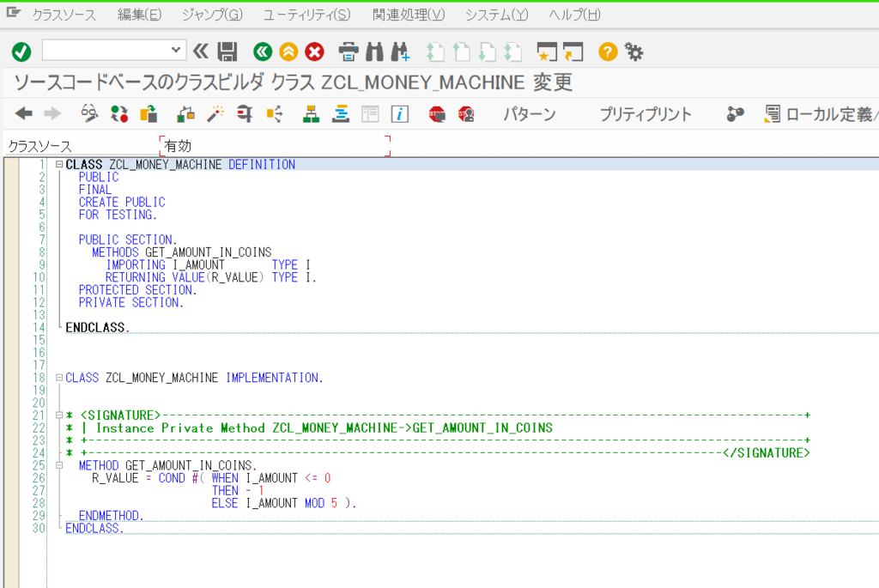This screenshot has height=588, width=879.
Task: Collapse the SIGNATURE comment block at line 21
Action: [59, 415]
